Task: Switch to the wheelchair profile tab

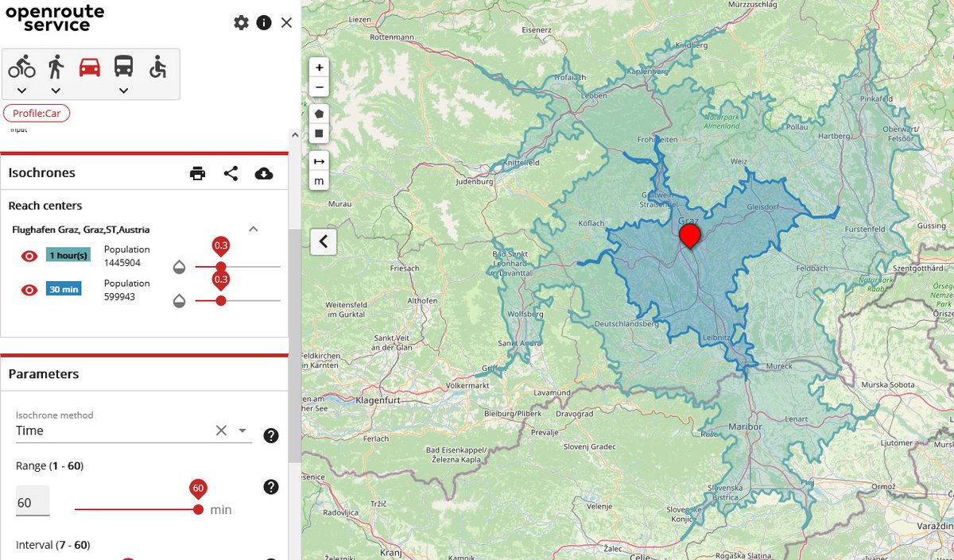Action: [157, 68]
